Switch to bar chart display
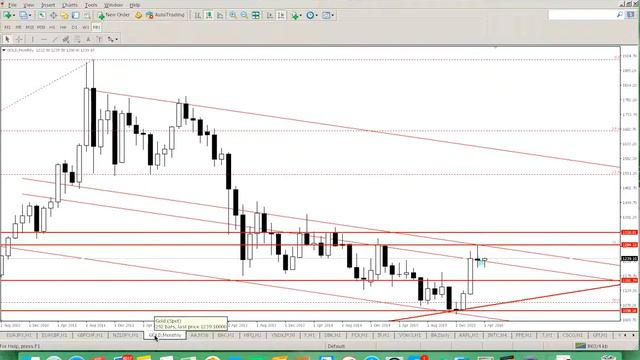This screenshot has height=360, width=640. (x=198, y=15)
